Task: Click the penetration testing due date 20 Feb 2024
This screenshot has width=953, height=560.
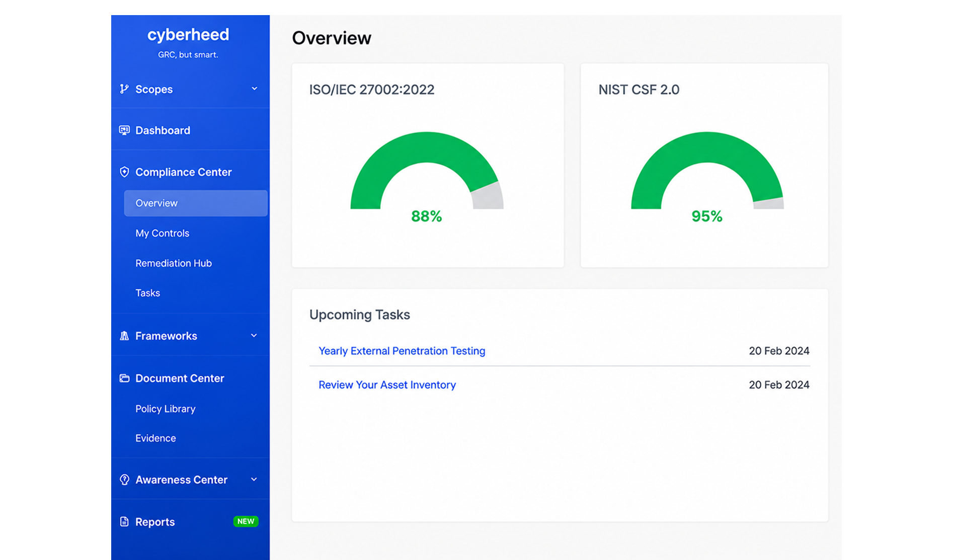Action: pyautogui.click(x=779, y=351)
